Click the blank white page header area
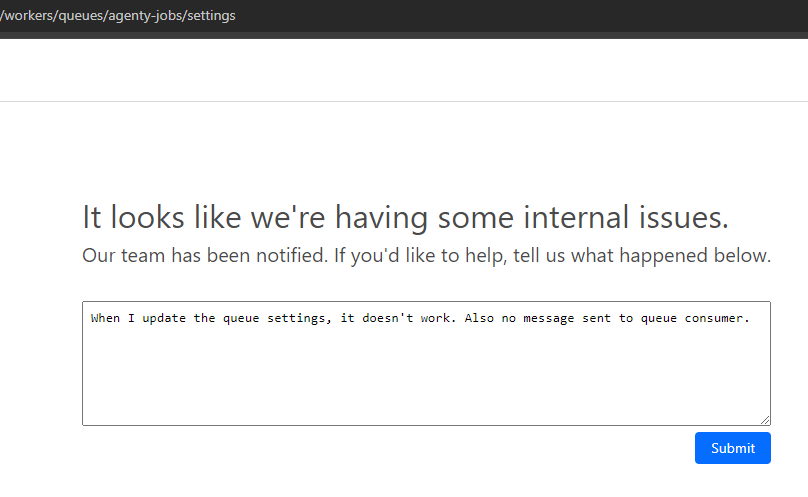808x497 pixels. click(400, 70)
